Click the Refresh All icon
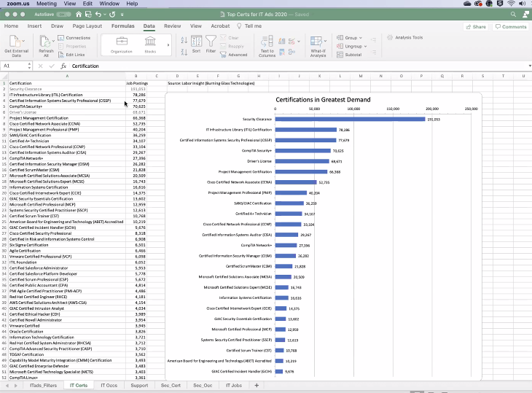Viewport: 532px width, 393px height. click(x=44, y=42)
